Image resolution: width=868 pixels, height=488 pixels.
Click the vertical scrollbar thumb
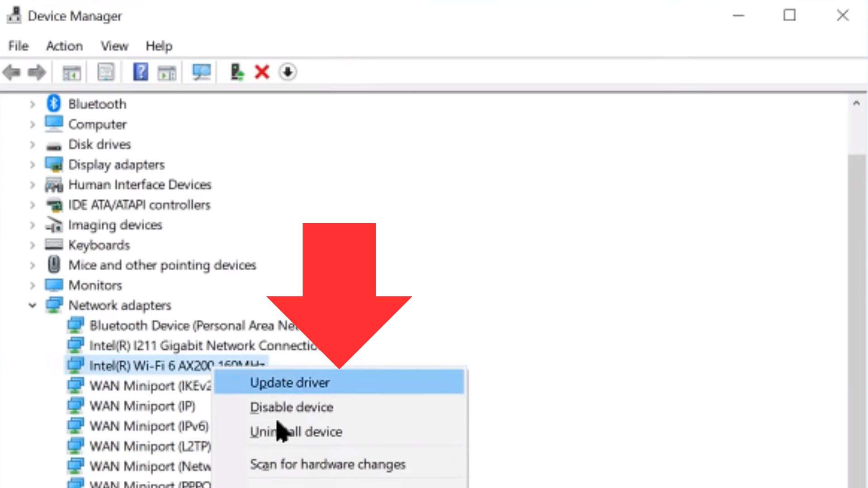click(x=856, y=321)
